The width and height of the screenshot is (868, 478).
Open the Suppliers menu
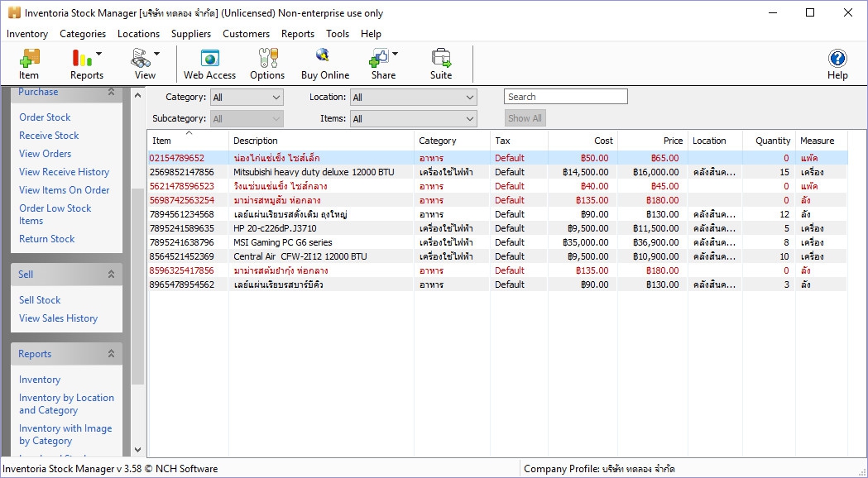click(191, 34)
